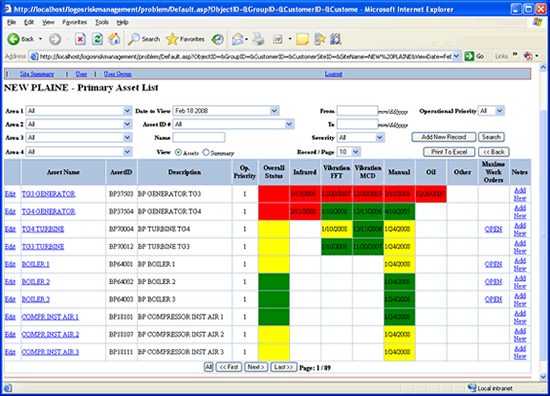Open the Site Summary link
This screenshot has height=396, width=550.
coord(37,74)
